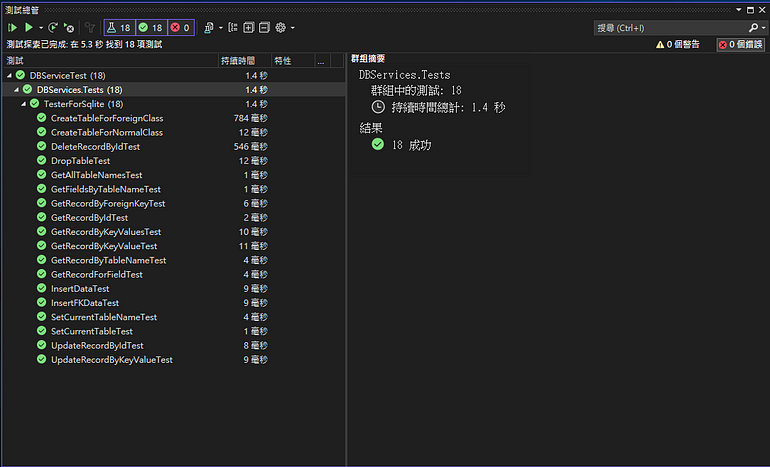
Task: Run failed tests icon
Action: tap(69, 28)
